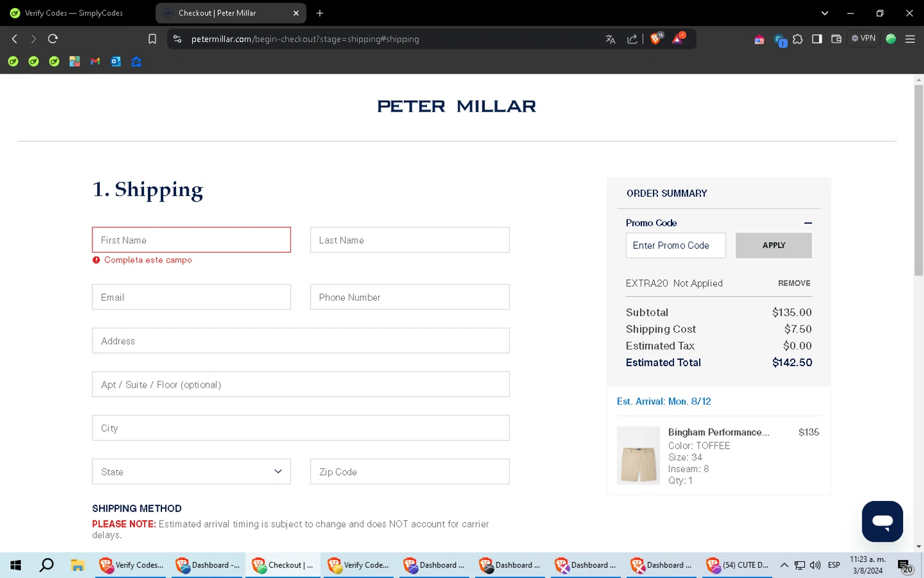This screenshot has width=924, height=578.
Task: Click the Bingham Performance shorts thumbnail
Action: [638, 455]
